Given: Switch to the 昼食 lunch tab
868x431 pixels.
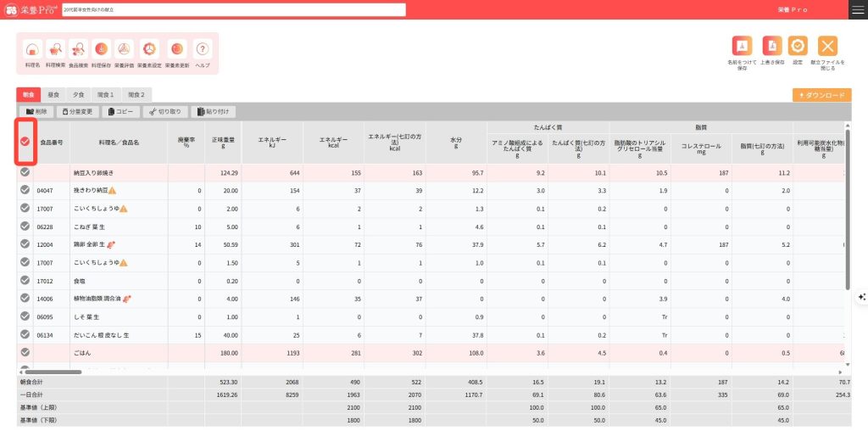Looking at the screenshot, I should [x=53, y=95].
